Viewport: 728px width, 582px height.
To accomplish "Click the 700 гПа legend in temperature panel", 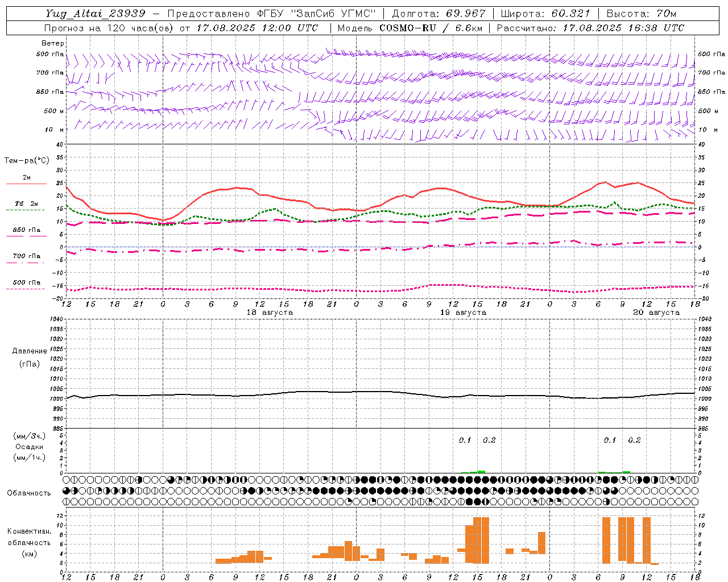I will click(27, 256).
